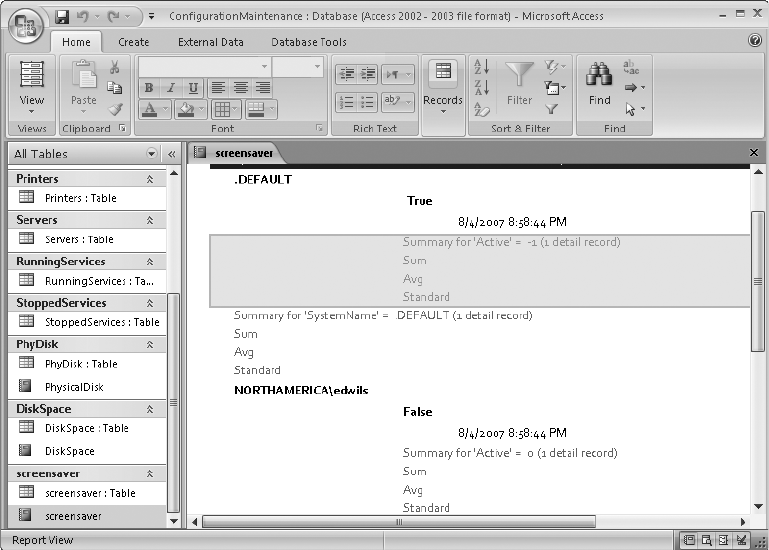Image resolution: width=769 pixels, height=550 pixels.
Task: Open Replace tool icon
Action: [x=631, y=67]
